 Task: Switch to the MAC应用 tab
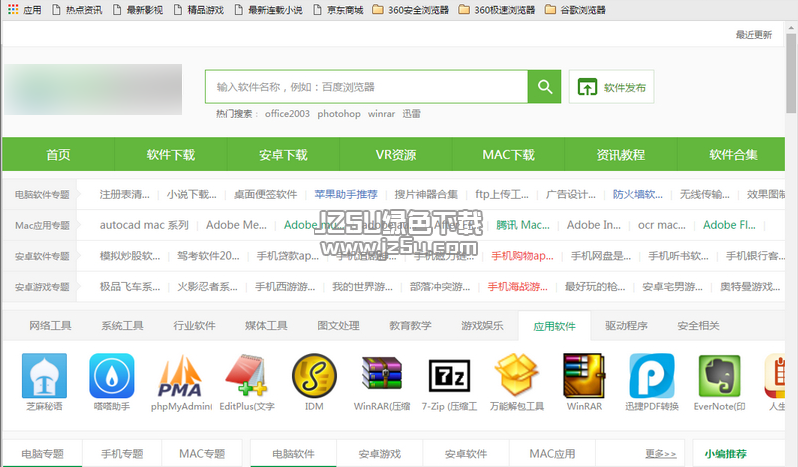(552, 453)
